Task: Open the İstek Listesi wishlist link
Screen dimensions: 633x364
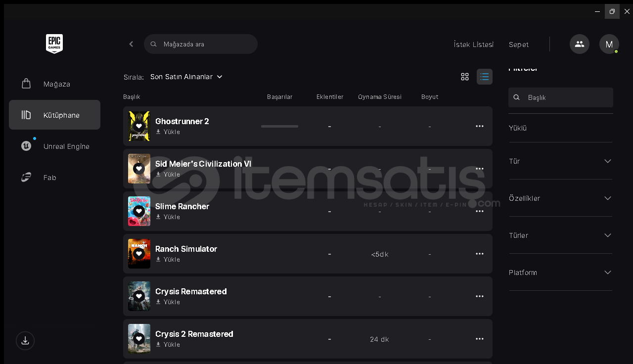Action: [474, 45]
